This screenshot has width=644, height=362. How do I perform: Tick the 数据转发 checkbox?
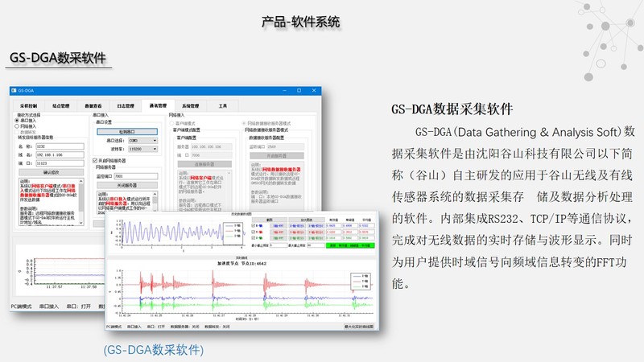click(x=26, y=132)
